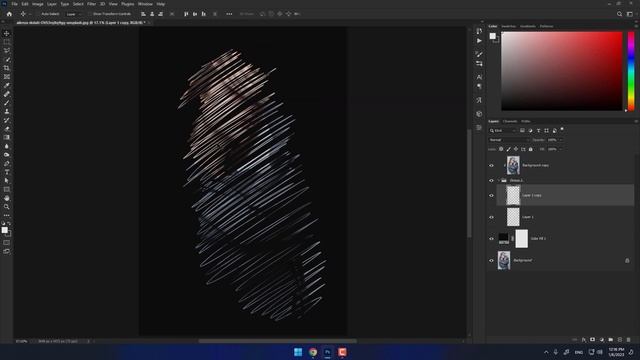The image size is (640, 360).
Task: Open the Paragraph panel icon
Action: point(479,87)
